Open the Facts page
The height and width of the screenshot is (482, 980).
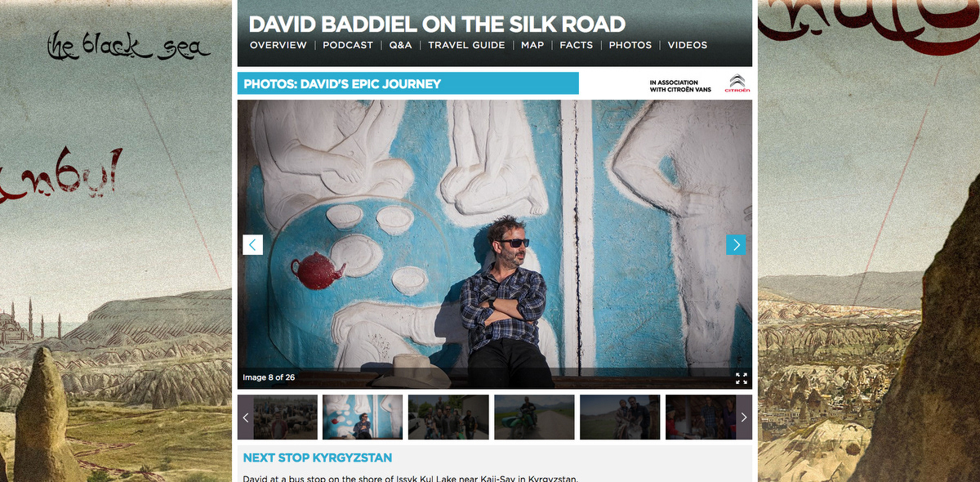[x=577, y=45]
